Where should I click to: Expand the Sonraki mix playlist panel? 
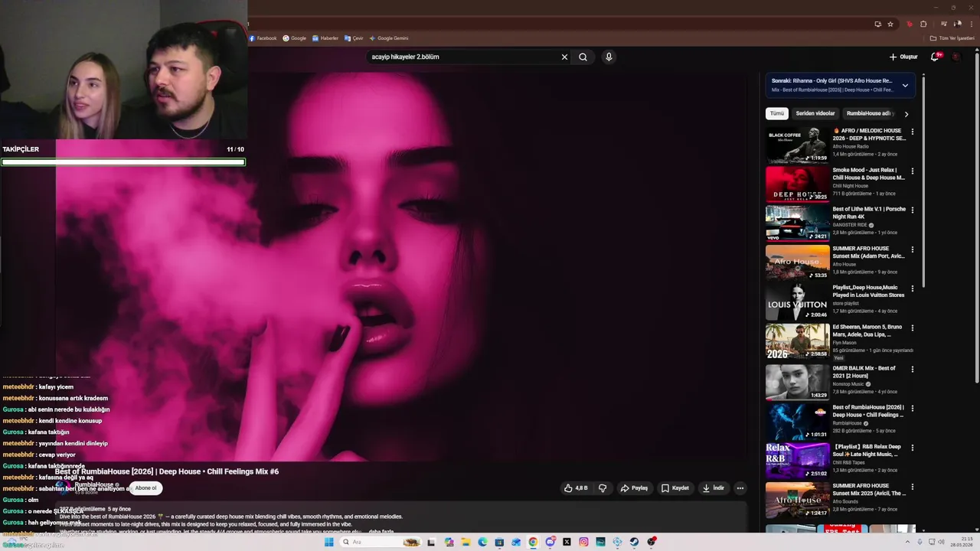point(905,85)
